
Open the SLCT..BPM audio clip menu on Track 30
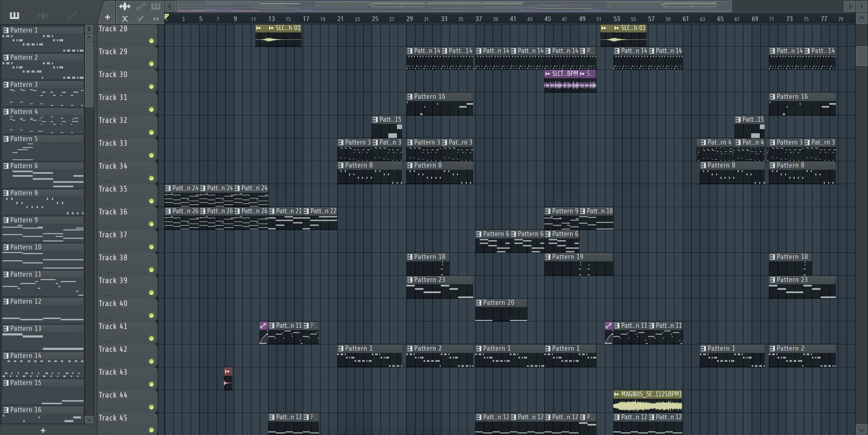click(x=548, y=74)
